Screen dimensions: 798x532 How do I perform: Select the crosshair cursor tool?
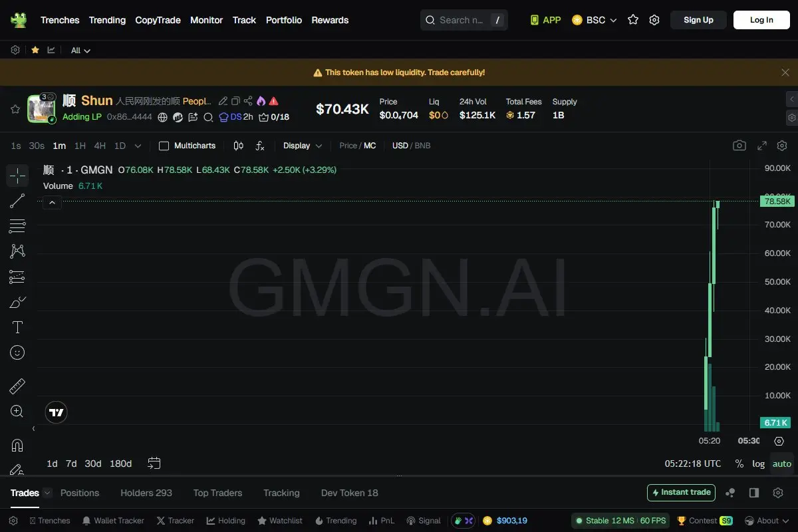17,176
